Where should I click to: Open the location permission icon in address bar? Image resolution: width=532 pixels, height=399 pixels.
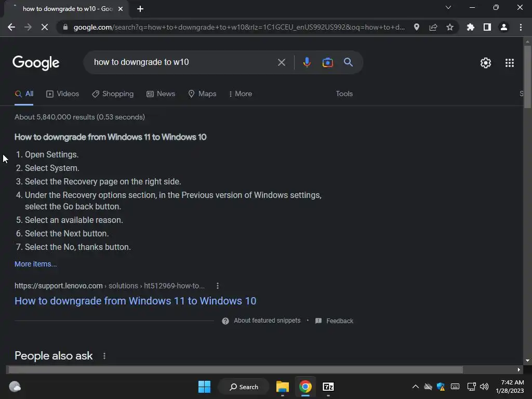tap(417, 27)
